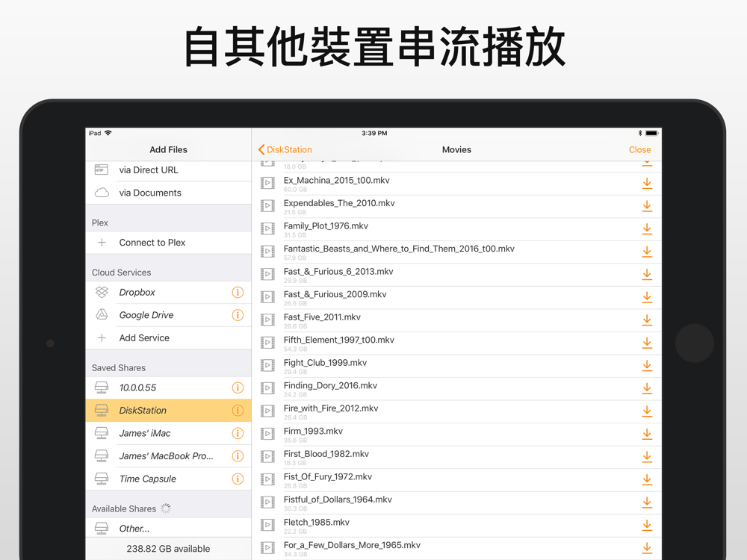747x560 pixels.
Task: Download Fast_&_Furious_6_2013.mkv arrow icon
Action: tap(647, 274)
